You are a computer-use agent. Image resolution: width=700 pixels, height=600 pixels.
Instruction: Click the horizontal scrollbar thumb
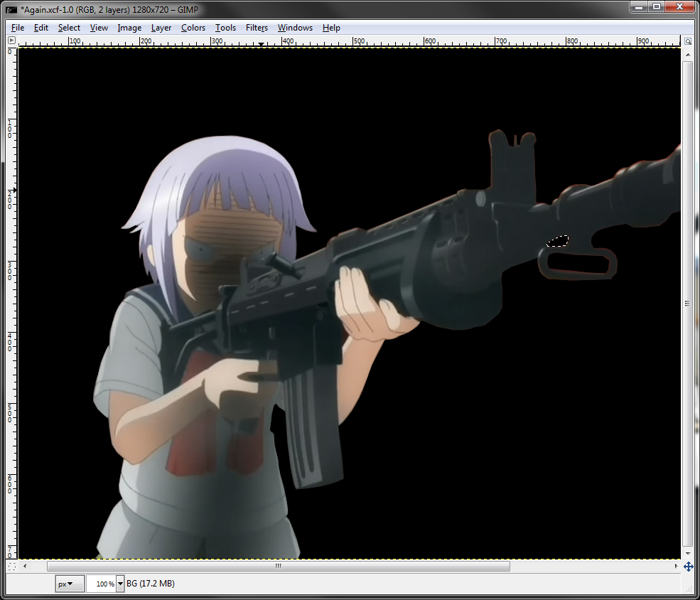(279, 566)
